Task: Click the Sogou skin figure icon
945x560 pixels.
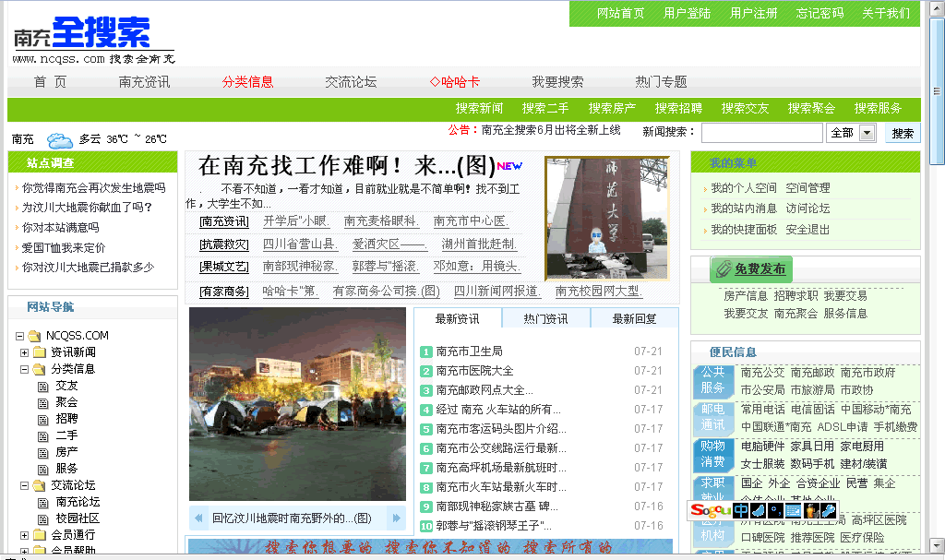Action: (x=811, y=511)
